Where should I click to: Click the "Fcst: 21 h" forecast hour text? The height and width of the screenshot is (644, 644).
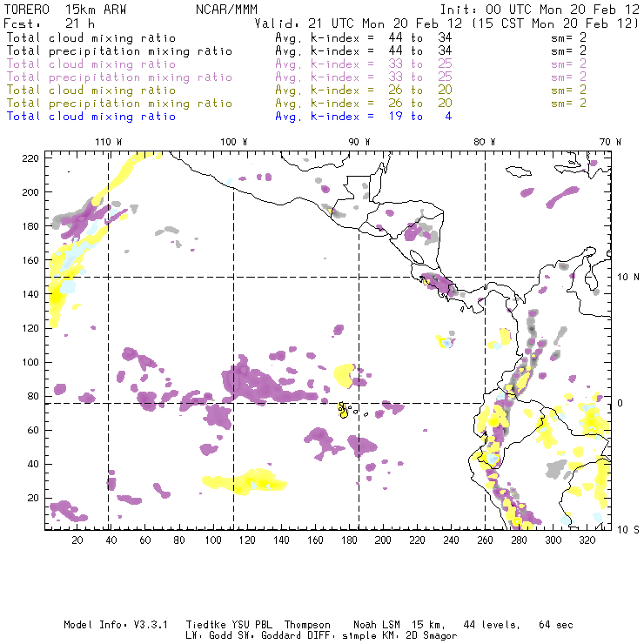[49, 23]
